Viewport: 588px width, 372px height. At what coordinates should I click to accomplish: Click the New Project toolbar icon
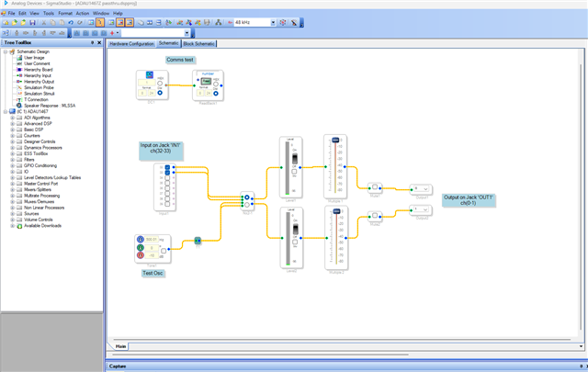pos(6,22)
